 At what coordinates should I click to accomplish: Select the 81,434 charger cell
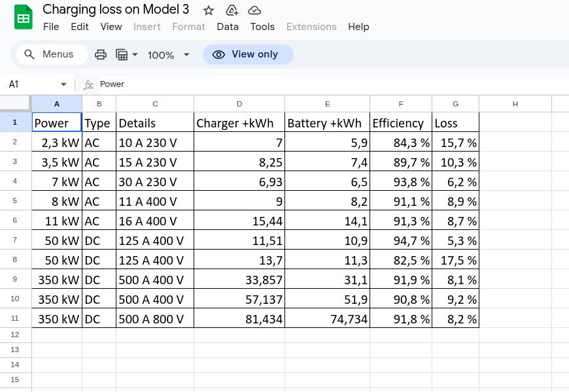tap(239, 318)
